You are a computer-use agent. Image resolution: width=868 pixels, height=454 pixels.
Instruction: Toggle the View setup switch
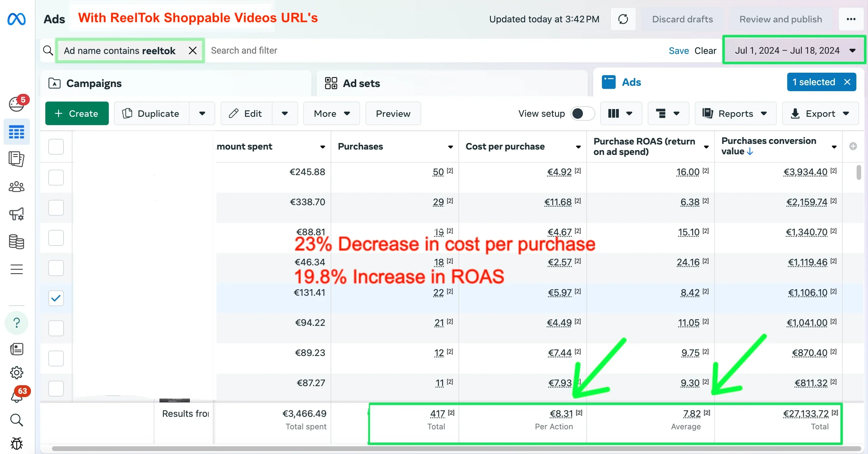click(583, 113)
